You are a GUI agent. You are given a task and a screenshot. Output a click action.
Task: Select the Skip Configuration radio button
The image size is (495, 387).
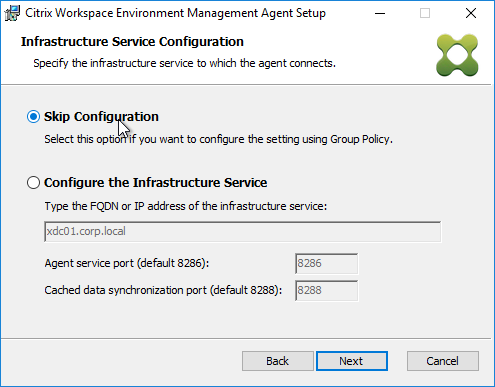click(33, 117)
